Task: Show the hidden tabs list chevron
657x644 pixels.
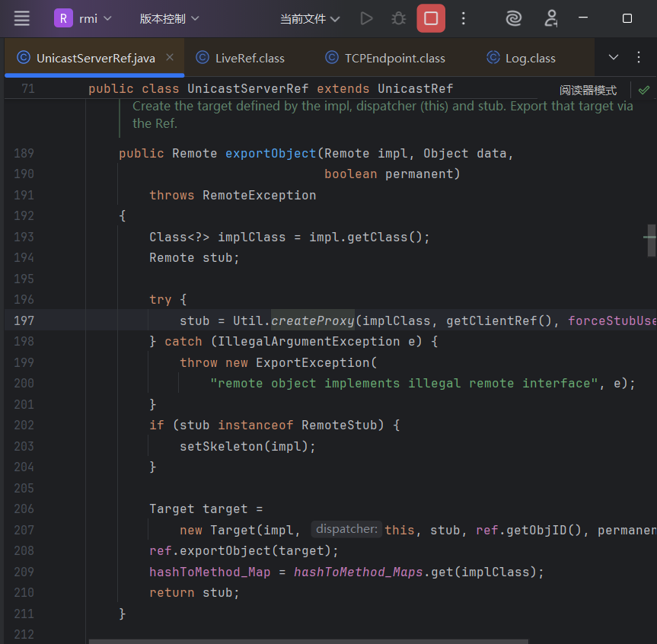Action: [x=614, y=57]
